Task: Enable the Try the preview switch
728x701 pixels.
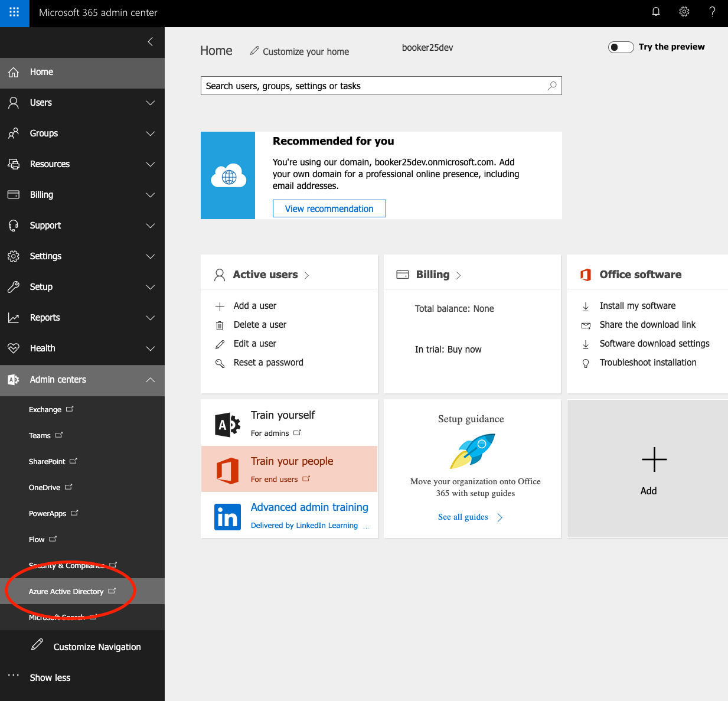Action: click(621, 47)
